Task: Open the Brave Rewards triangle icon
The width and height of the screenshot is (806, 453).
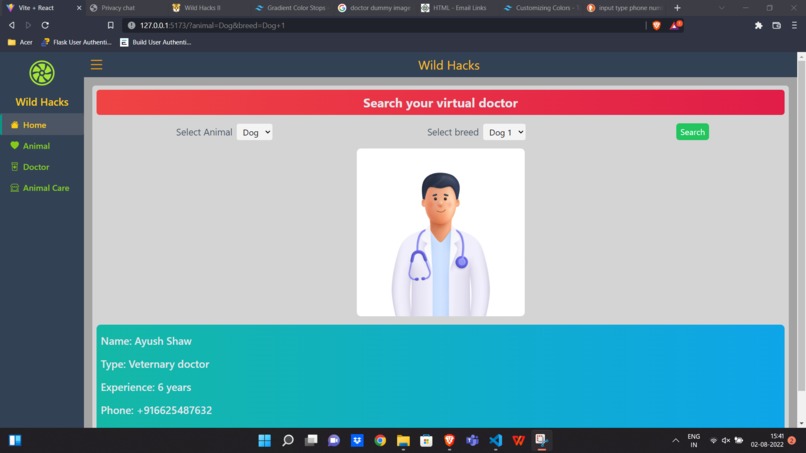Action: pyautogui.click(x=675, y=25)
